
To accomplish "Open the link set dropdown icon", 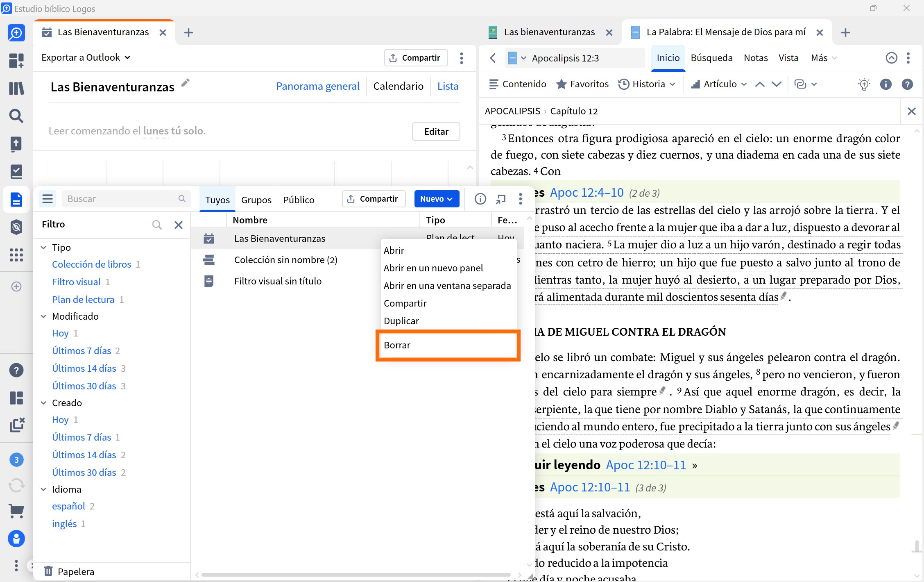I will pyautogui.click(x=805, y=84).
